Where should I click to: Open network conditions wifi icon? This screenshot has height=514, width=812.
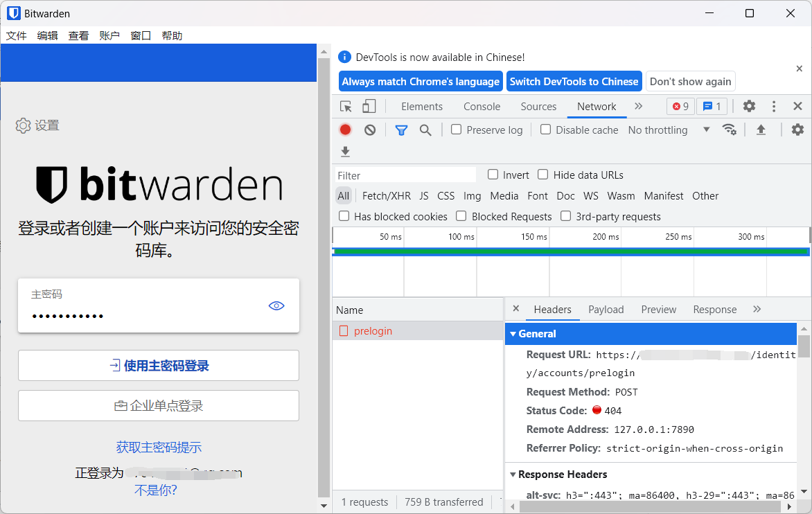(729, 130)
